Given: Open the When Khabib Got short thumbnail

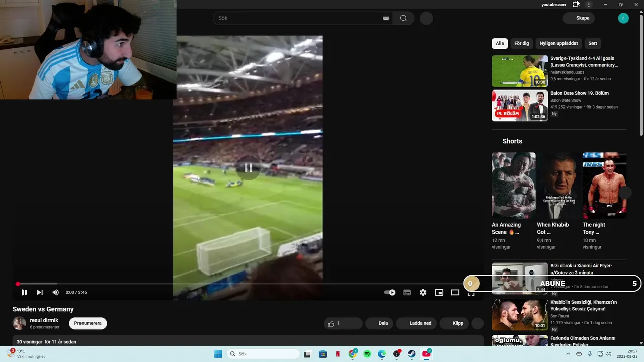Looking at the screenshot, I should 559,185.
